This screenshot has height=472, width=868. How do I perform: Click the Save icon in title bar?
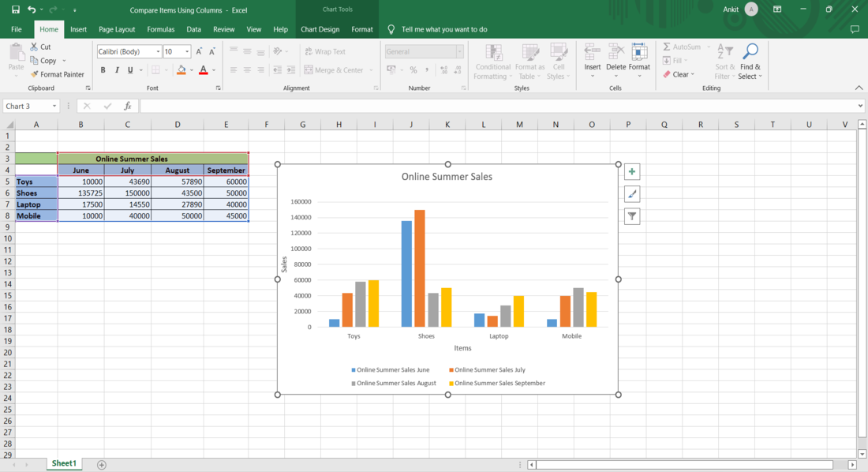click(16, 9)
